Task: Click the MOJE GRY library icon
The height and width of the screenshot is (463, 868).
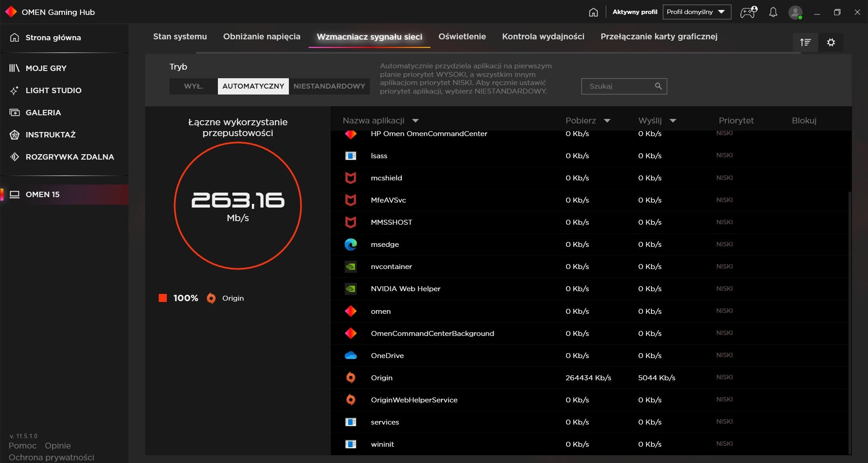Action: pyautogui.click(x=14, y=68)
